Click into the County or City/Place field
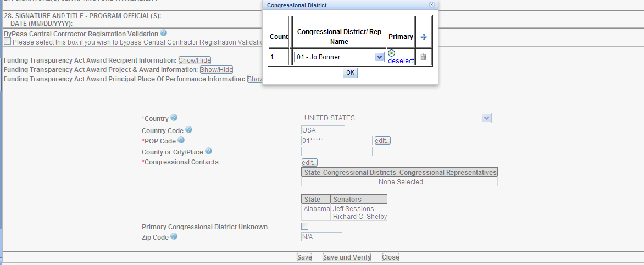The image size is (644, 265). (336, 152)
